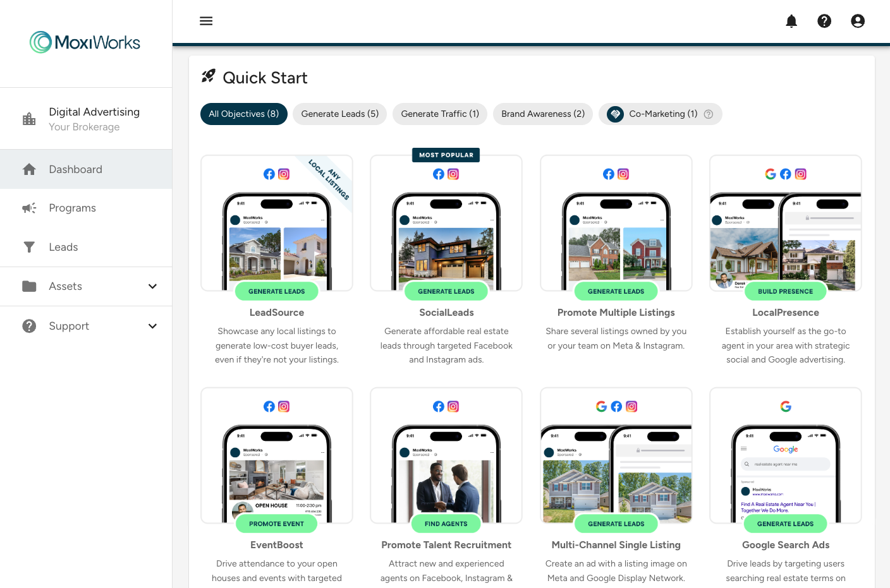Enable the Generate Traffic (1) filter
Screen dimensions: 890x588
[439, 114]
